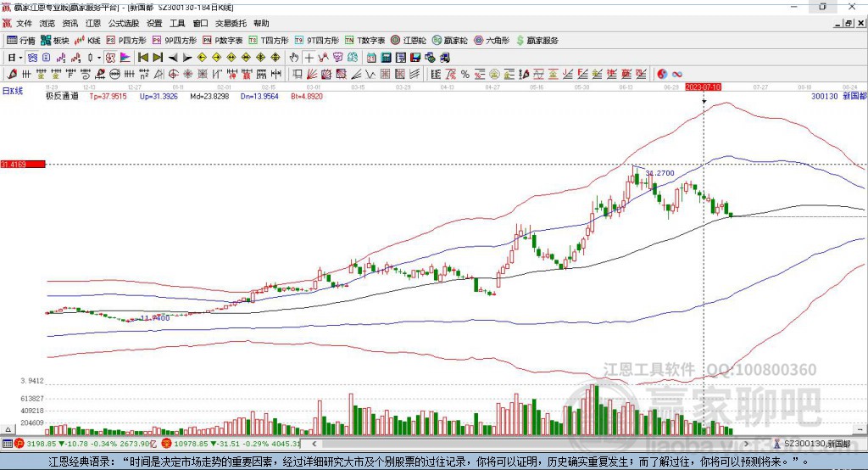Click the P四方形 button
This screenshot has height=470, width=868.
tap(126, 40)
